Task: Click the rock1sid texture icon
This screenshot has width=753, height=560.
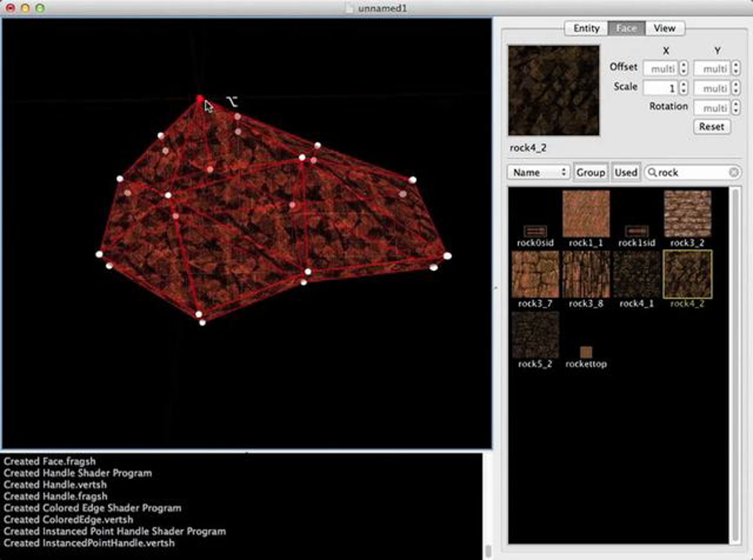Action: tap(636, 231)
